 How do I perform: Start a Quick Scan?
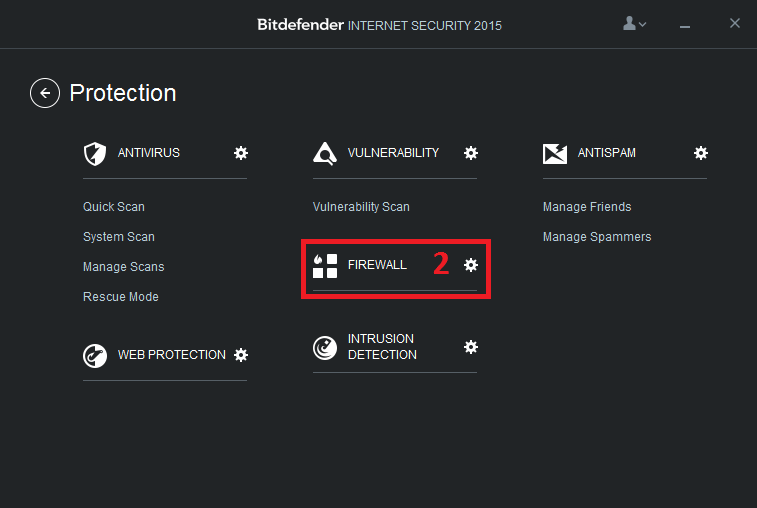coord(114,207)
